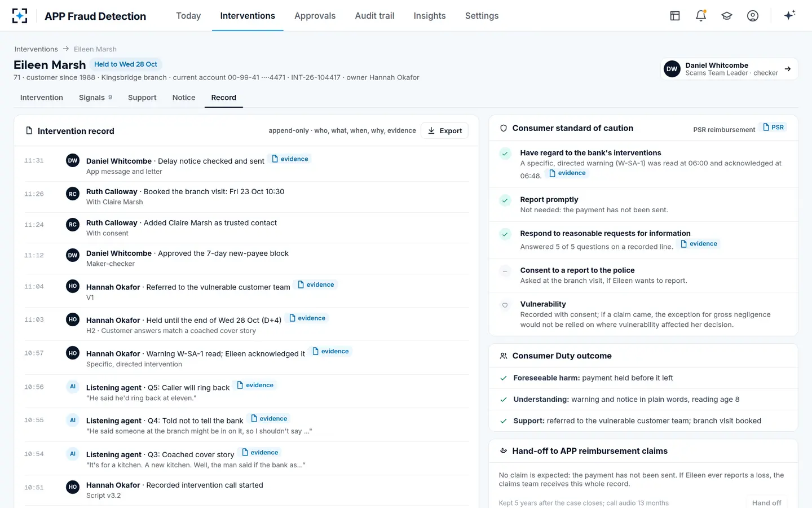Click the shield icon beside Consumer standard of caution

tap(504, 128)
